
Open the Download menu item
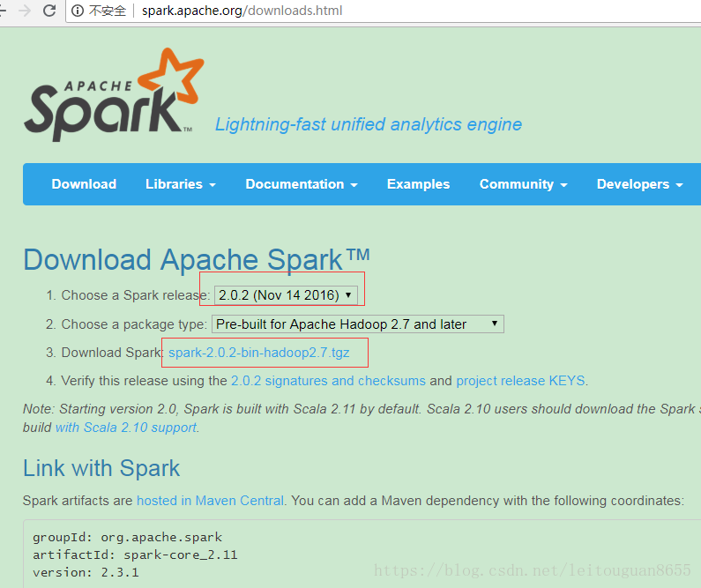click(x=84, y=184)
